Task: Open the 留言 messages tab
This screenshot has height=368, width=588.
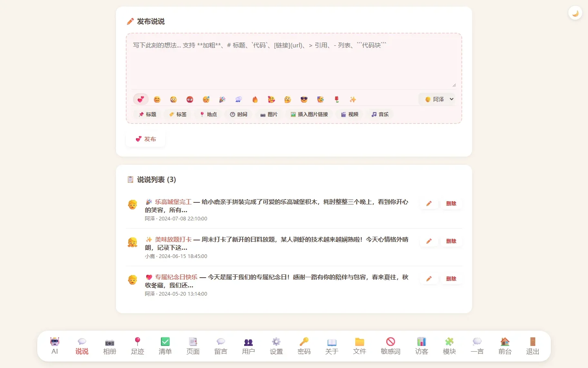Action: click(221, 346)
